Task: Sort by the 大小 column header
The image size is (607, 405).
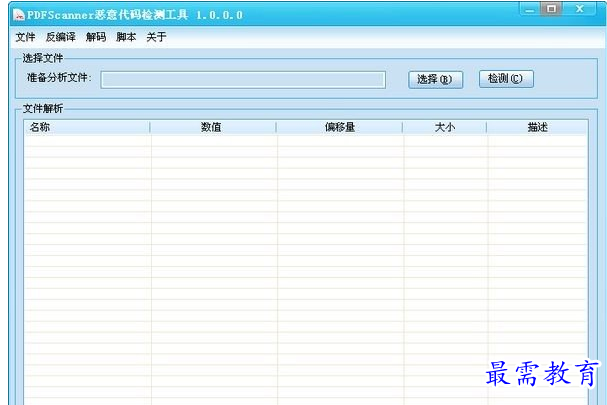Action: click(x=444, y=127)
